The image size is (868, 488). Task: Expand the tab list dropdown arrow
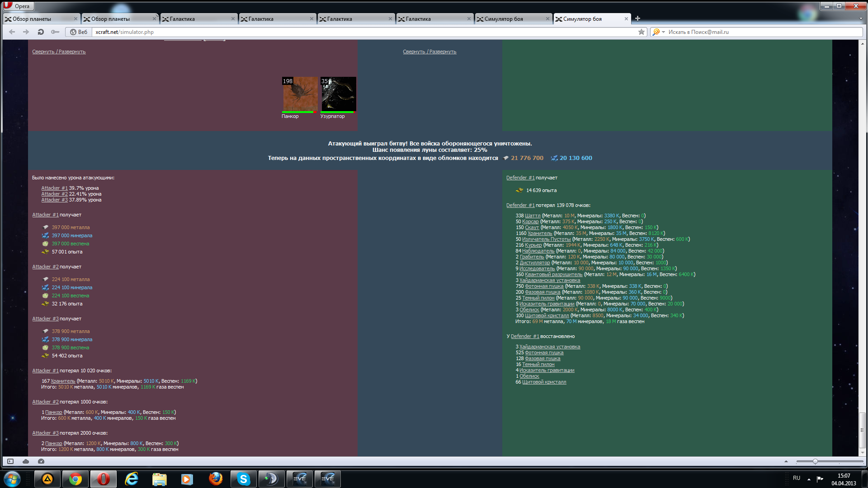(x=860, y=19)
